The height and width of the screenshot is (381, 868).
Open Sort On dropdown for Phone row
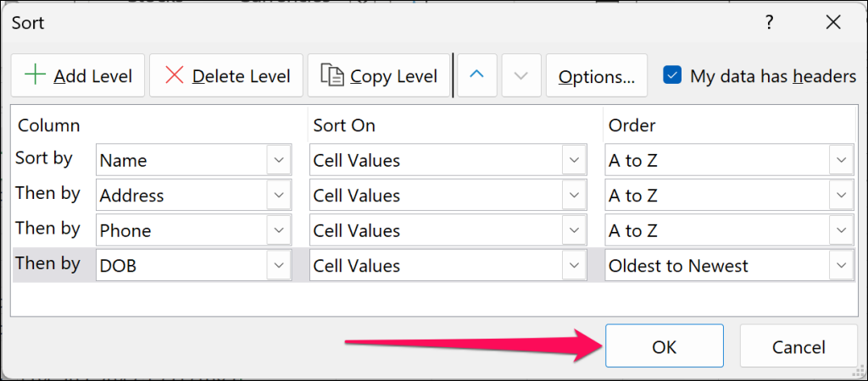point(574,230)
